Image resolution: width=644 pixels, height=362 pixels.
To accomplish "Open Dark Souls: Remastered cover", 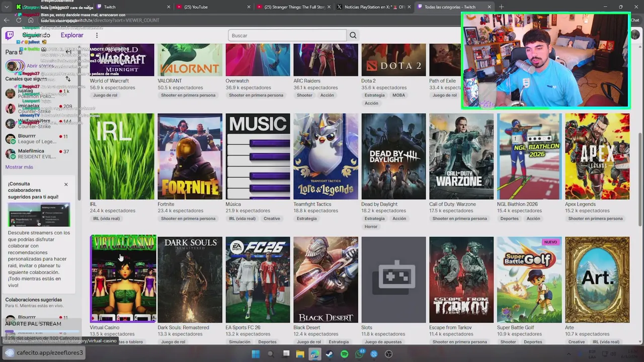I will [190, 280].
